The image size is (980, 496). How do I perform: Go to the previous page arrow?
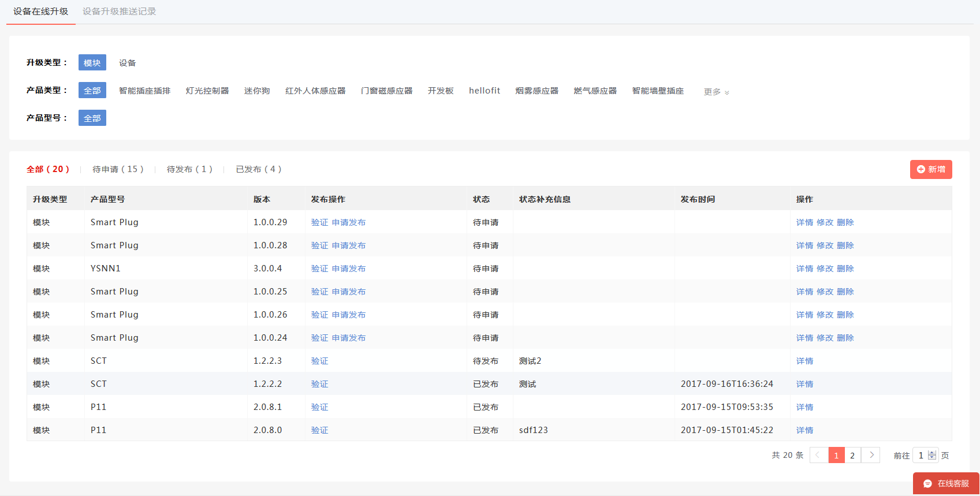coord(818,455)
